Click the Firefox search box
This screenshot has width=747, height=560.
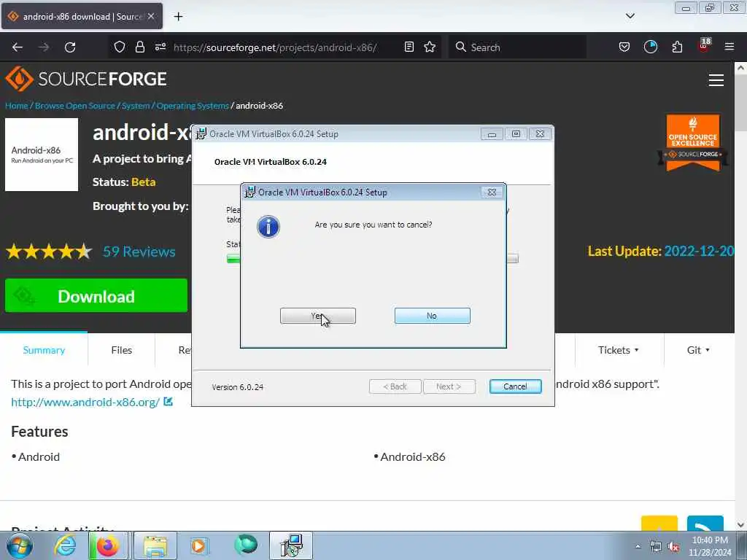(x=517, y=47)
